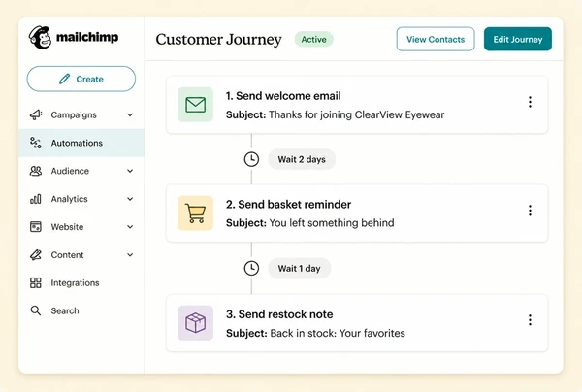This screenshot has width=582, height=392.
Task: Click subject 'You left something behind'
Action: coord(332,223)
